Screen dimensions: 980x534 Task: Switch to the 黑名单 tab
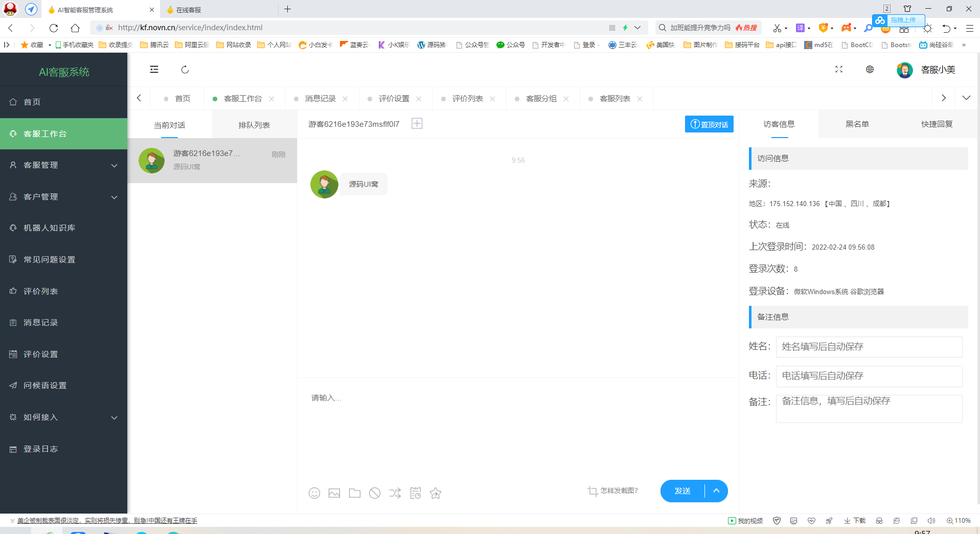(857, 124)
